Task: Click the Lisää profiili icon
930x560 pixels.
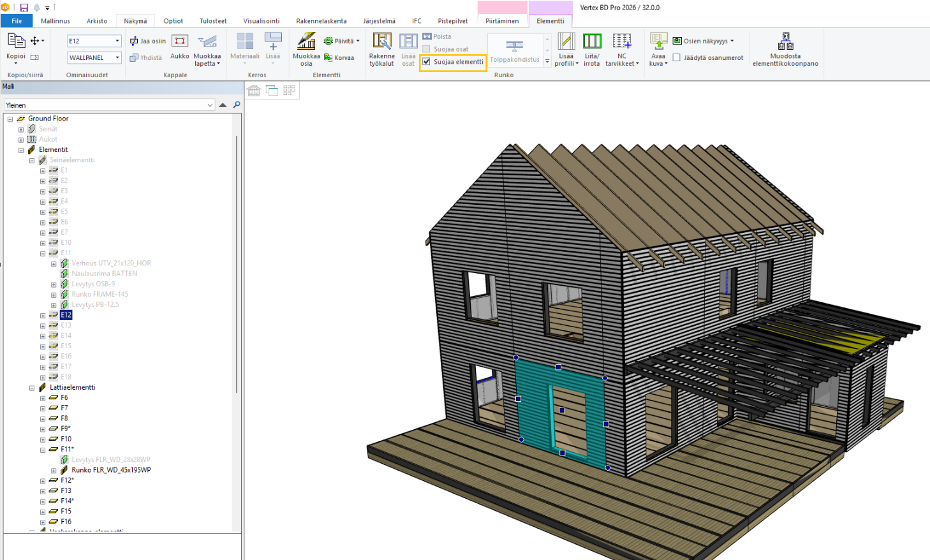Action: click(566, 41)
